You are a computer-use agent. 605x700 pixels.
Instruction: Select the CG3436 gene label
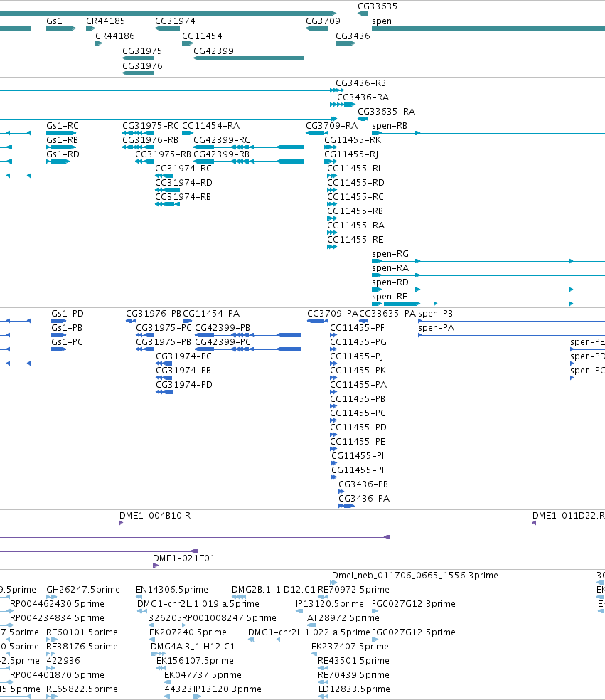coord(353,36)
